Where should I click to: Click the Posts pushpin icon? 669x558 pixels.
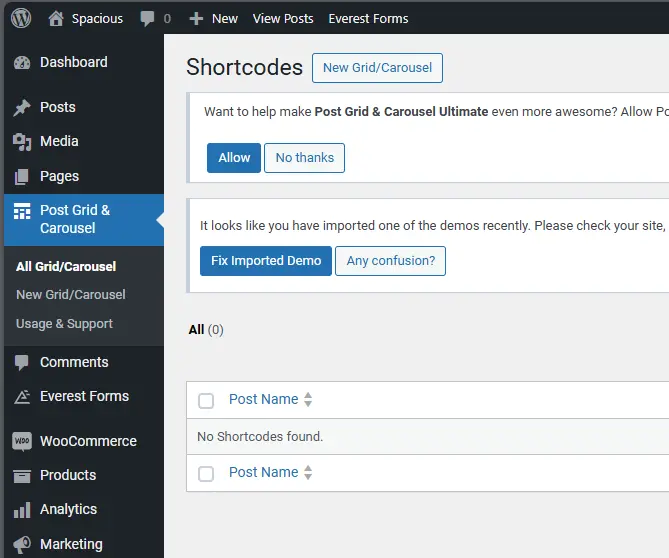point(22,107)
